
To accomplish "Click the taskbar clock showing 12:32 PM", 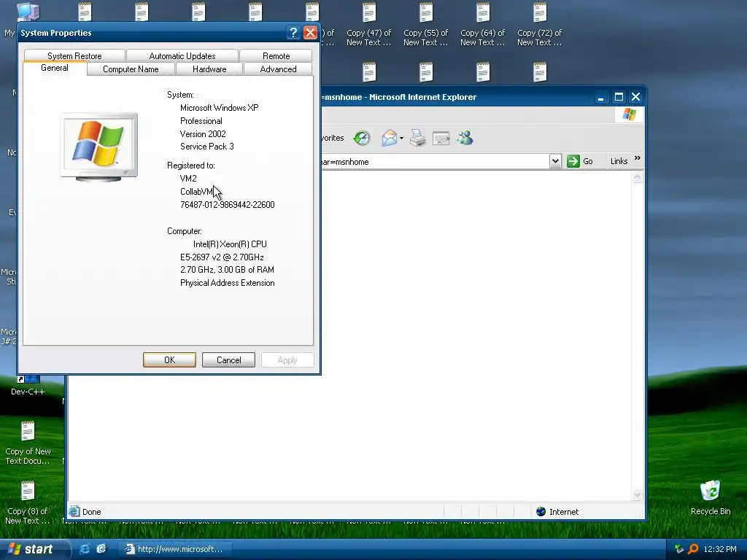I will coord(720,549).
